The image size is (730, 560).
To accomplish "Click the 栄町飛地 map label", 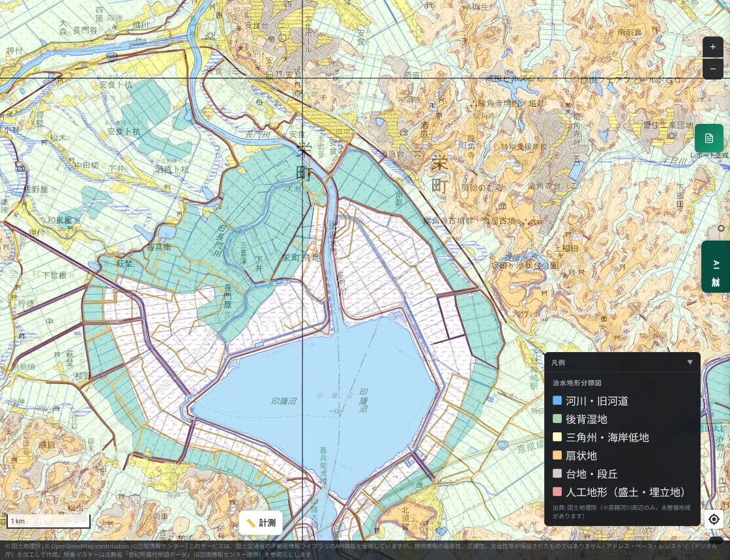I will tap(300, 257).
